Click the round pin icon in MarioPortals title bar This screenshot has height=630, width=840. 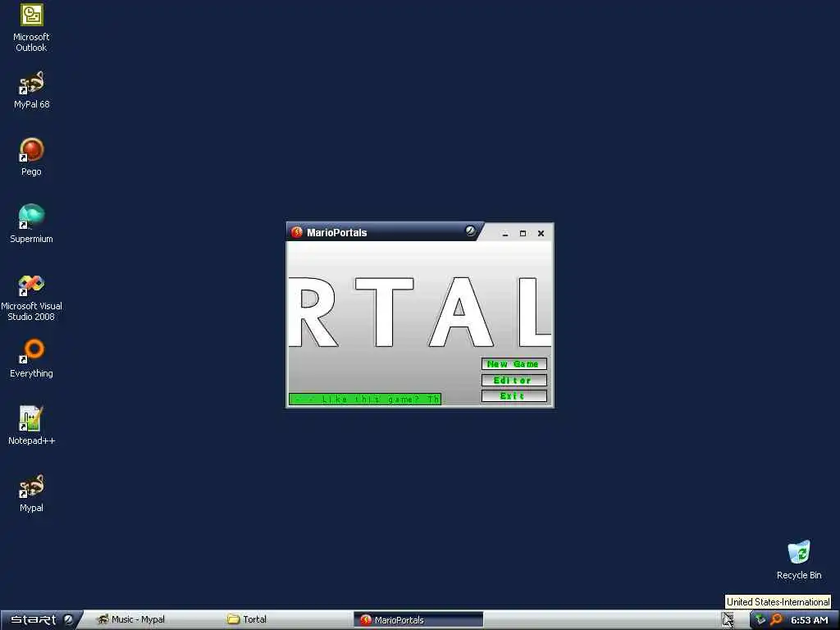point(470,231)
